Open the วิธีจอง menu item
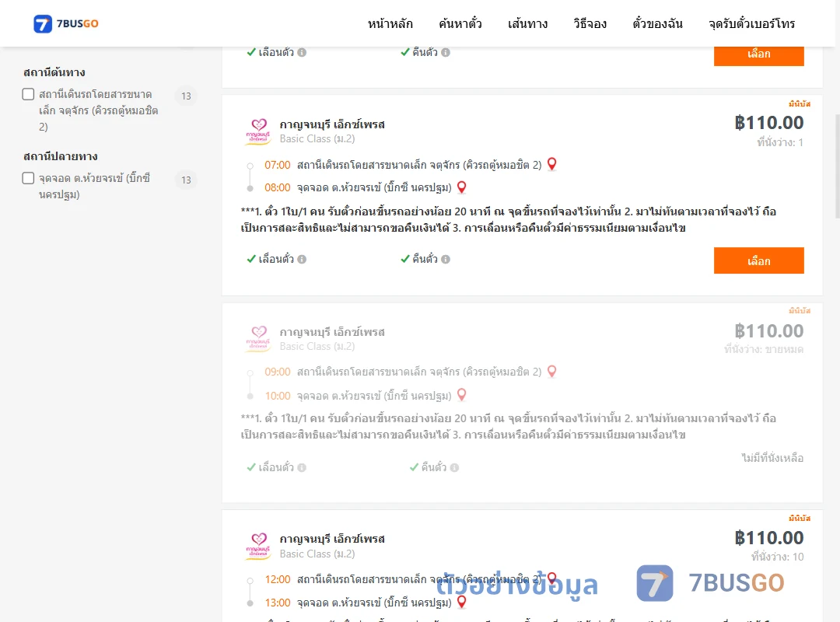Viewport: 840px width, 622px height. click(590, 23)
